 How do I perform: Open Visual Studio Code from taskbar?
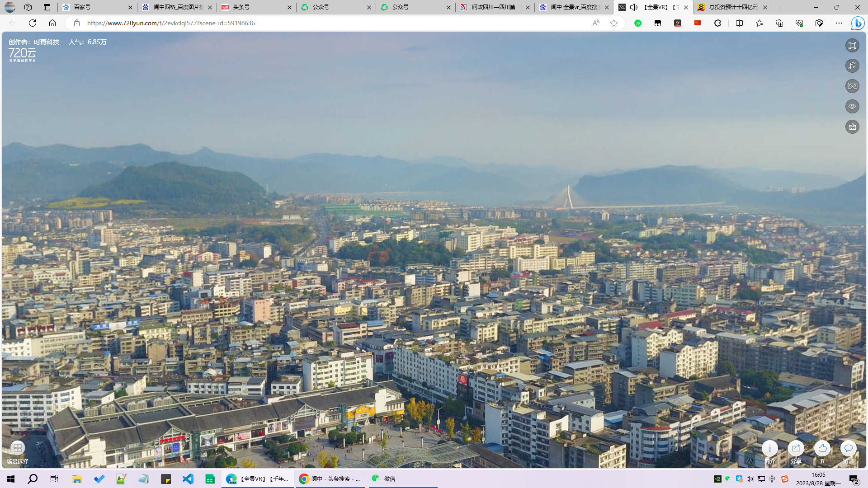(188, 479)
